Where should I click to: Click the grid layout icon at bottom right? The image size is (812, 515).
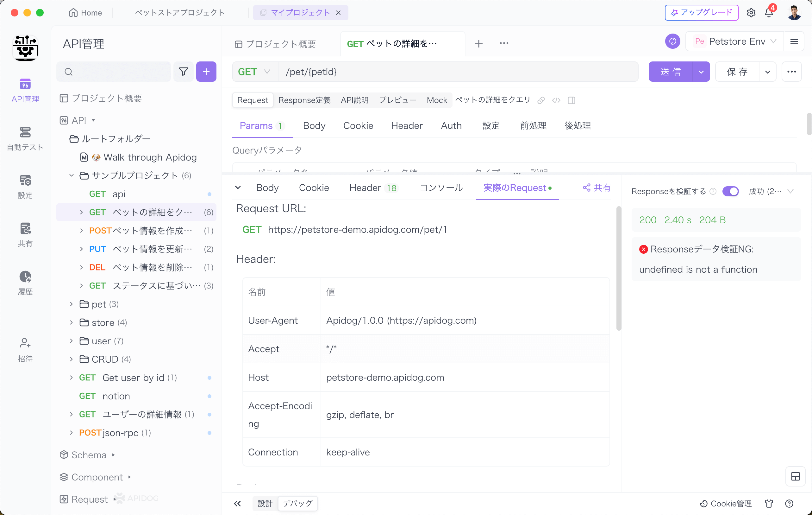click(796, 477)
